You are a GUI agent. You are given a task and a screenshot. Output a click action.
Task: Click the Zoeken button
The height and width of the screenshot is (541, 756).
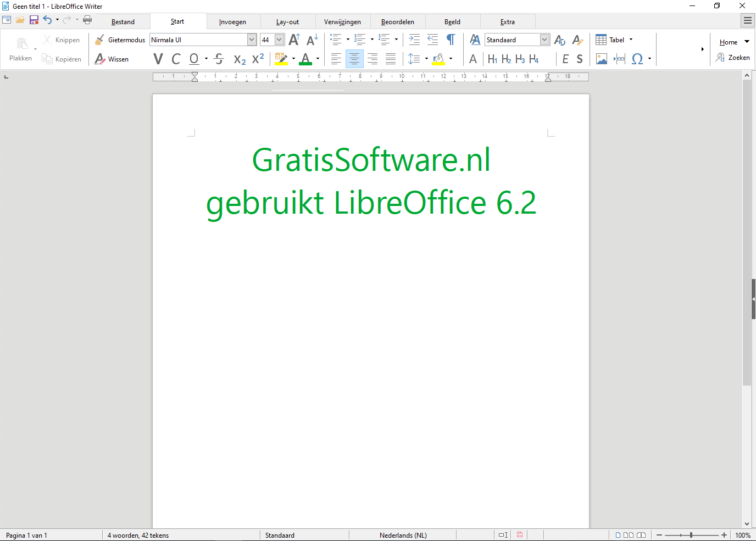pos(733,57)
